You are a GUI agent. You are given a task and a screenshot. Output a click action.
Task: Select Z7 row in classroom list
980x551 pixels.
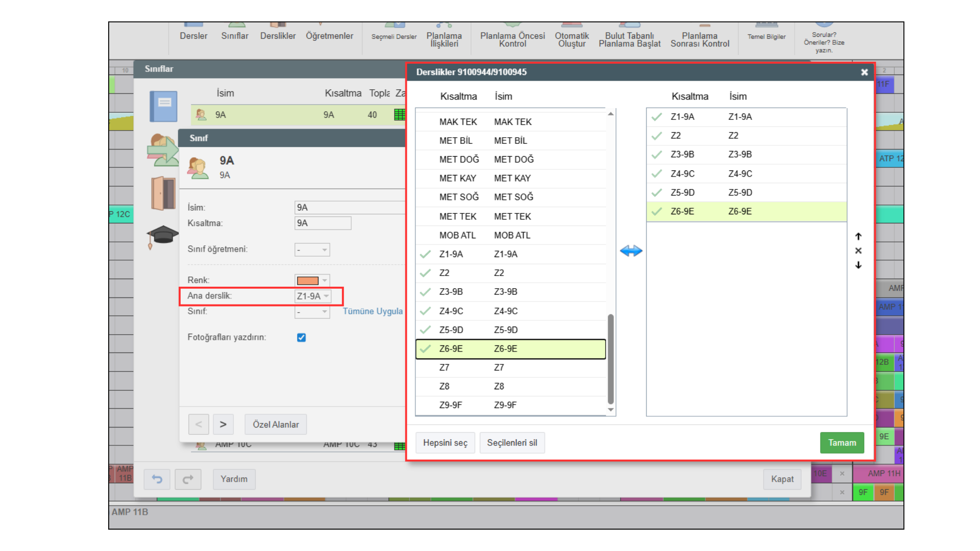(x=510, y=367)
